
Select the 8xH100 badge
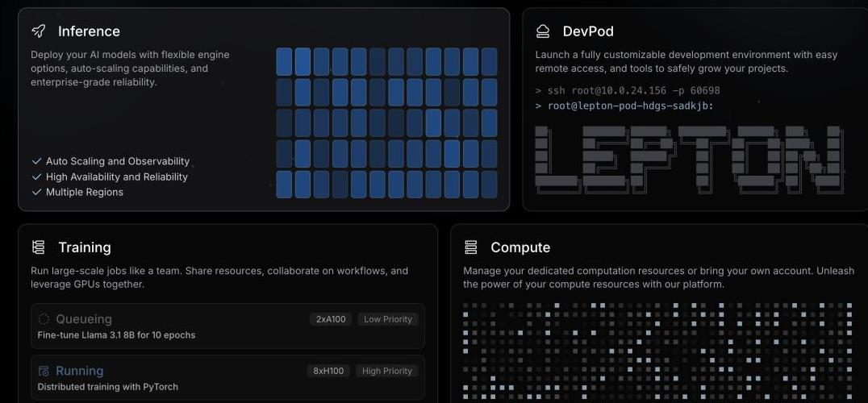pos(329,371)
